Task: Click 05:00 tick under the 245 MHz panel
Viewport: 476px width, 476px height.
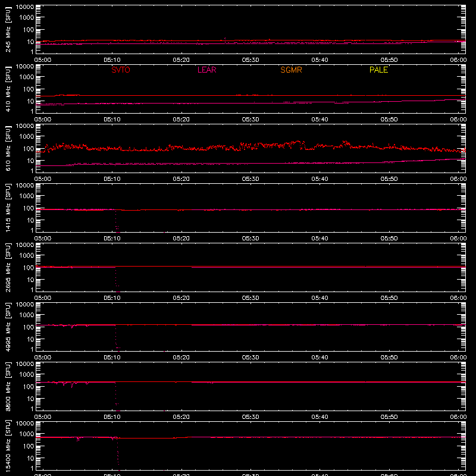Action: pos(43,60)
